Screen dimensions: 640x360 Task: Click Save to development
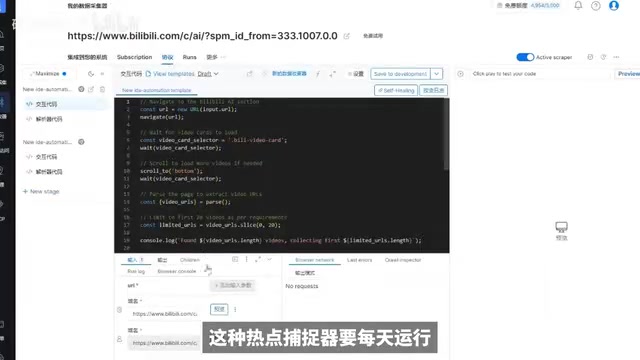point(400,74)
